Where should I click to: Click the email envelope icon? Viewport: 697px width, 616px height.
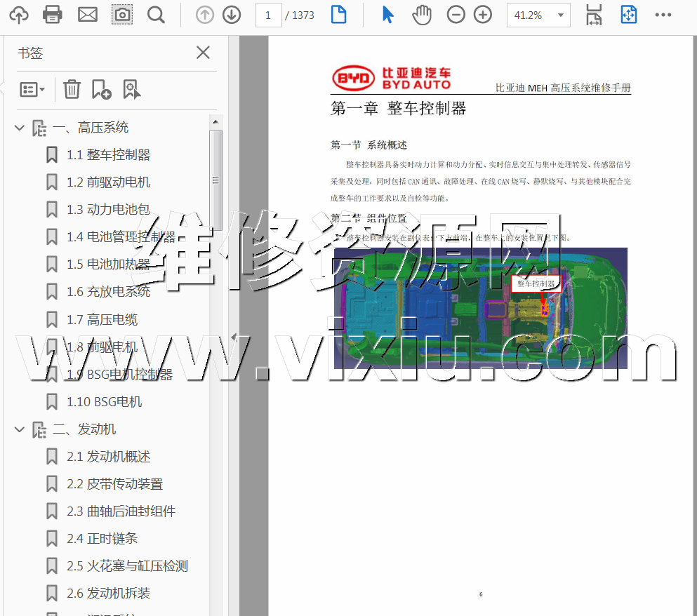(88, 15)
